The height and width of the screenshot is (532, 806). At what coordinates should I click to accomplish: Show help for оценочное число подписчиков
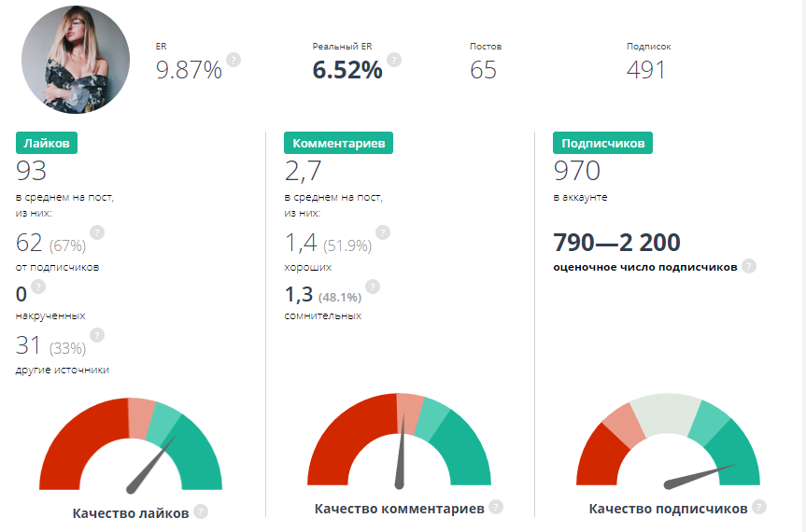point(749,266)
